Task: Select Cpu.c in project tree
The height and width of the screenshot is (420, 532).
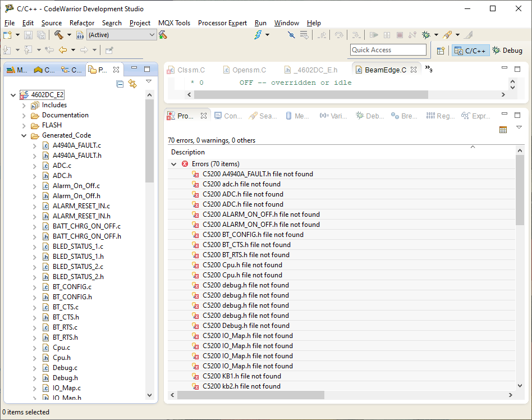Action: (61, 348)
